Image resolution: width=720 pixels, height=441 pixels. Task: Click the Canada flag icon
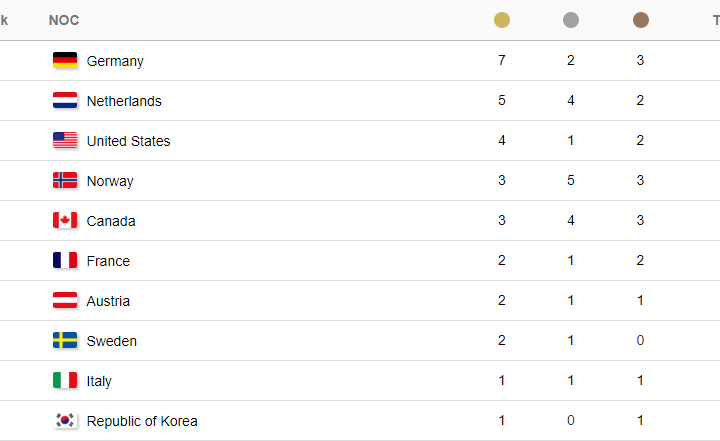(x=65, y=220)
